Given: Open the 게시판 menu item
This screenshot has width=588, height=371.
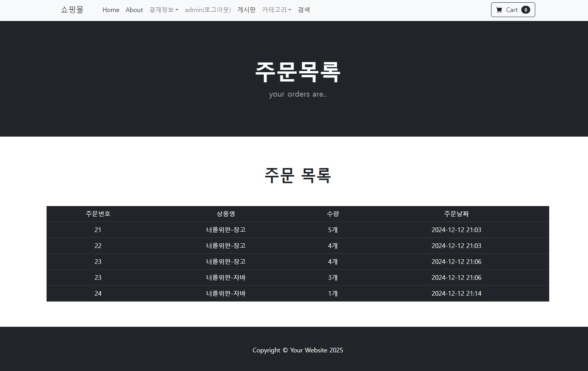Looking at the screenshot, I should click(x=246, y=10).
